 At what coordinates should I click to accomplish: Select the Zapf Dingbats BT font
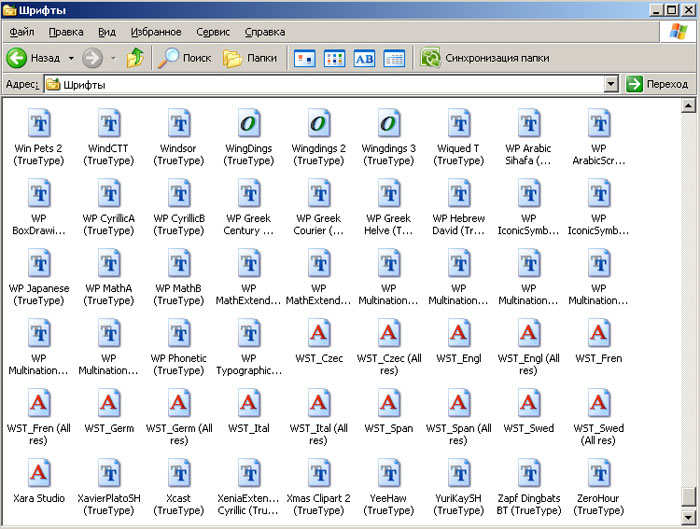[529, 473]
